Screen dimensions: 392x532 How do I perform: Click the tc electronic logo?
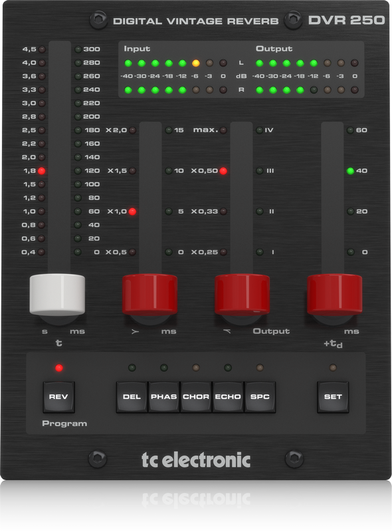coord(196,460)
